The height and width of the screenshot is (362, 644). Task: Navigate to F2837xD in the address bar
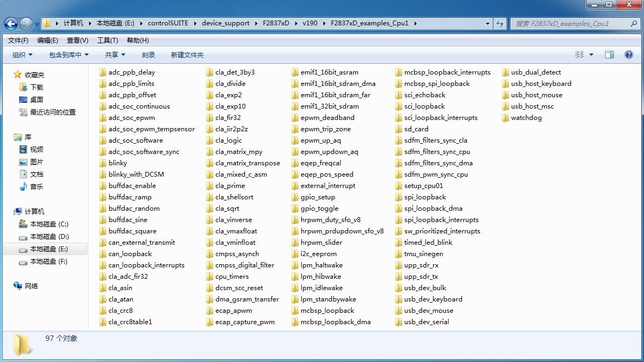click(276, 23)
